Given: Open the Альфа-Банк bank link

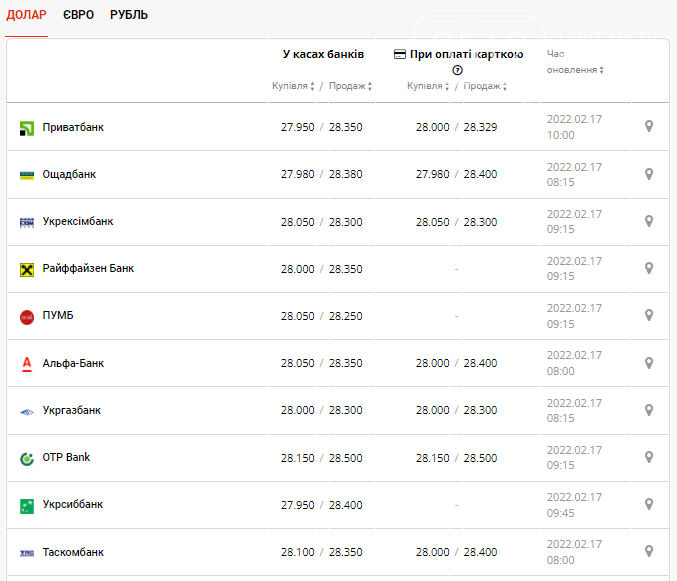Looking at the screenshot, I should (73, 363).
